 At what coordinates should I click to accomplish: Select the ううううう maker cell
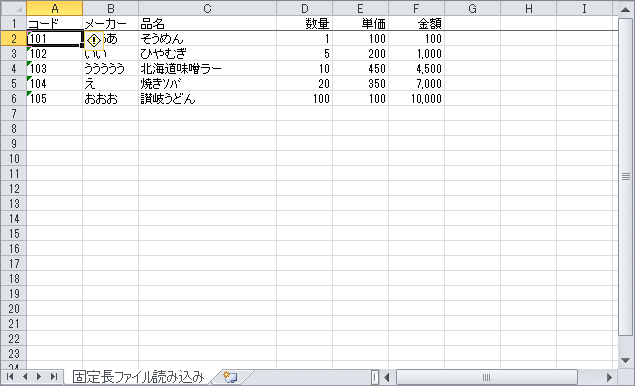tap(111, 68)
